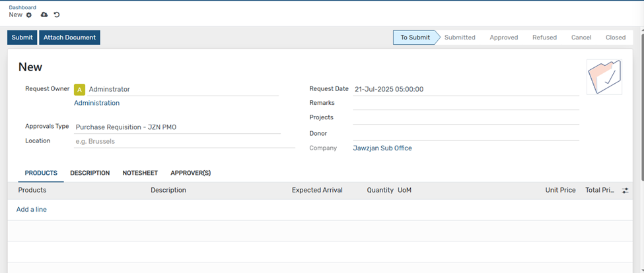
Task: Open the Jawzjan Sub Office company link
Action: (x=382, y=148)
